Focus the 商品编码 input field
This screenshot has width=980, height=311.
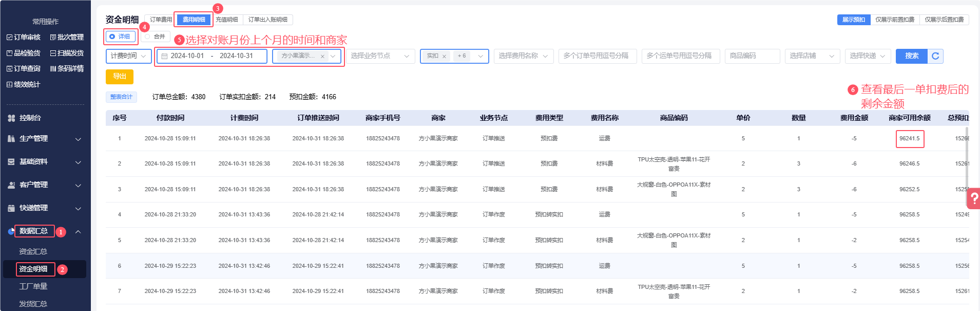point(753,56)
